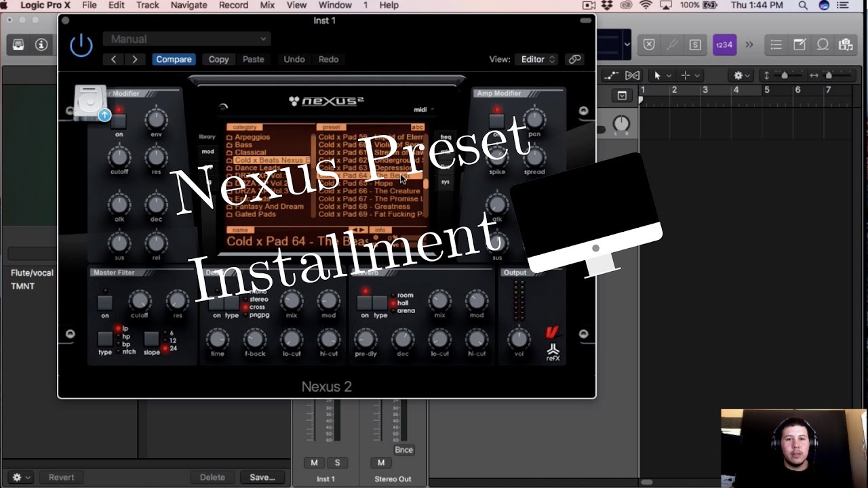
Task: Click the Amp Modifier pan knob
Action: click(x=534, y=119)
